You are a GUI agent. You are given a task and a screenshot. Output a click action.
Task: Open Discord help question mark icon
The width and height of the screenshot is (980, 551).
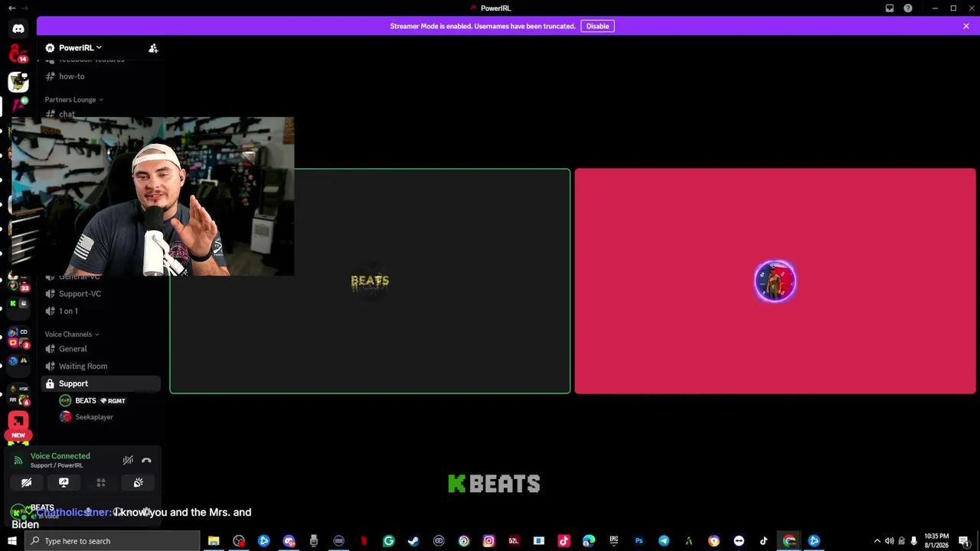908,8
